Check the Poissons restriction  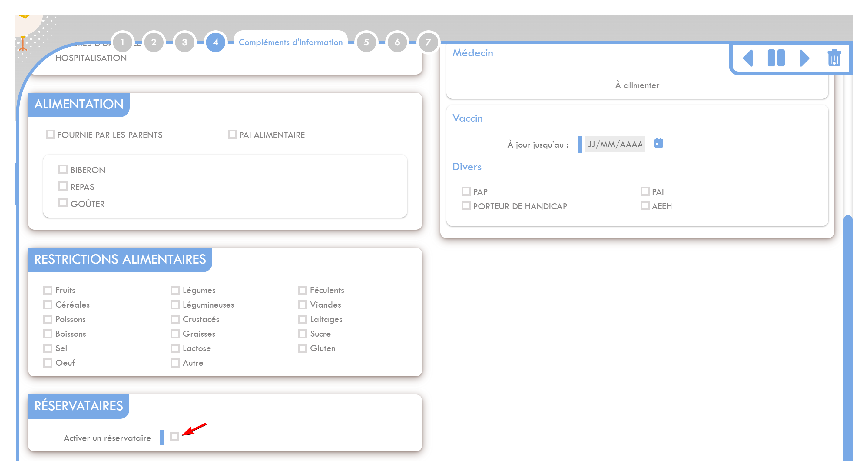pos(48,319)
